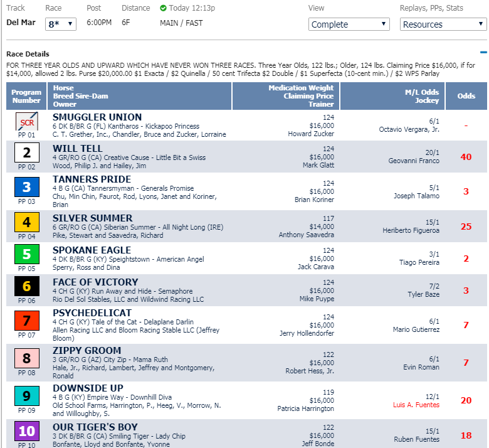Click the Program Number column header
The width and height of the screenshot is (489, 448).
point(26,96)
